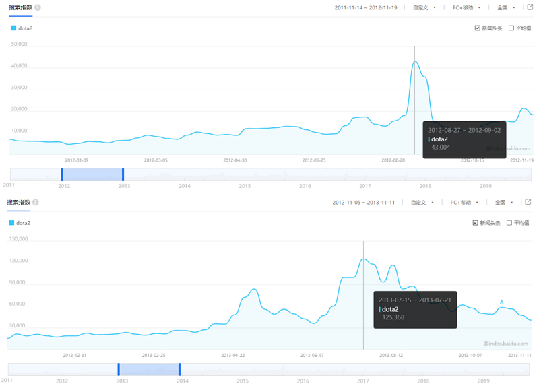539x392 pixels.
Task: Click the help icon beside 搜索指数 in the 2012-2013 chart
Action: tap(36, 202)
